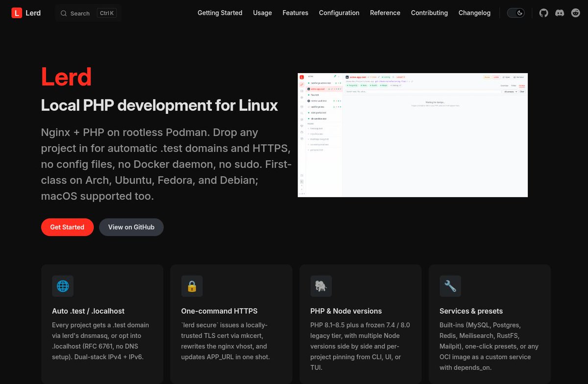The width and height of the screenshot is (588, 384).
Task: Click the large red Lerd hero heading
Action: coord(66,77)
